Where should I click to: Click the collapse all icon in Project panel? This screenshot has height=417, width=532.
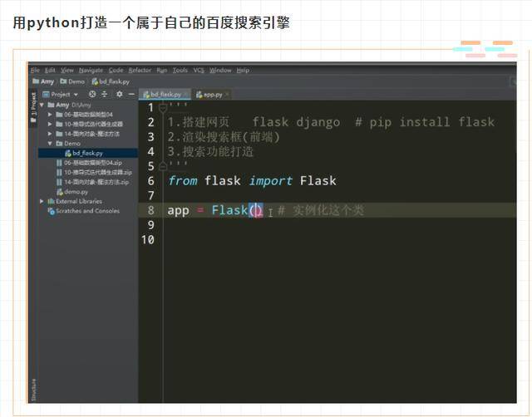(x=105, y=94)
